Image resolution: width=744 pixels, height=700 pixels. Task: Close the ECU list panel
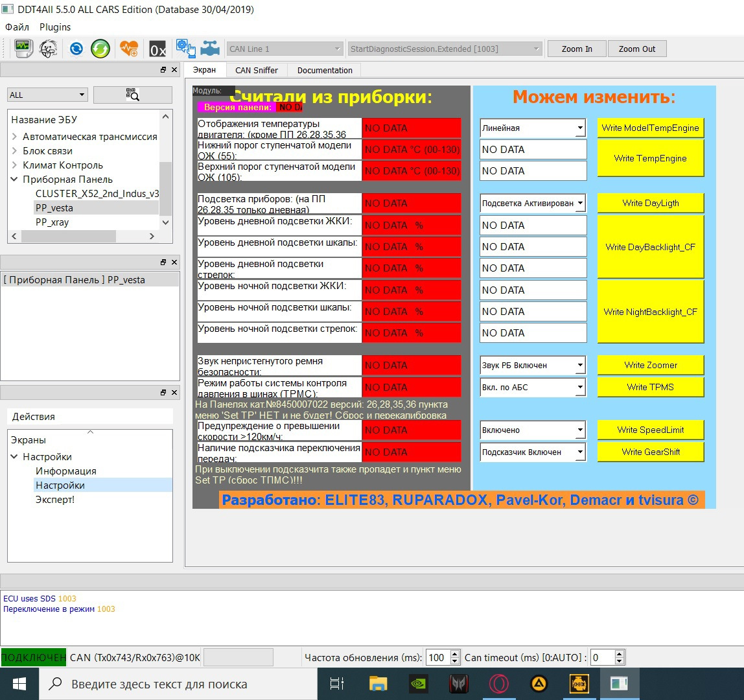point(174,70)
